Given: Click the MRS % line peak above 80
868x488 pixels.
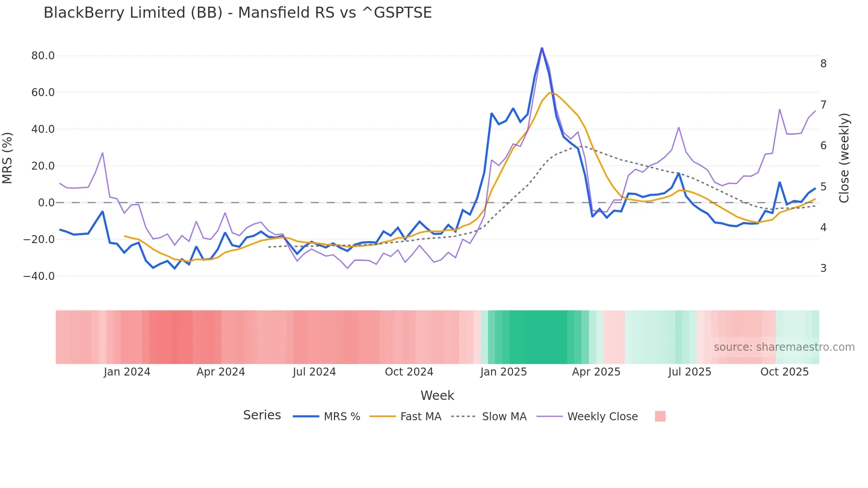Looking at the screenshot, I should click(542, 48).
